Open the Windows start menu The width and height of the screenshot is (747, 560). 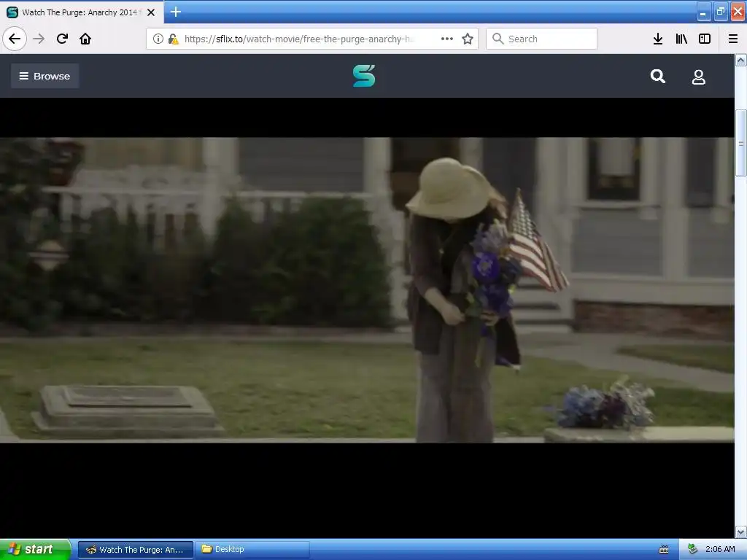35,549
